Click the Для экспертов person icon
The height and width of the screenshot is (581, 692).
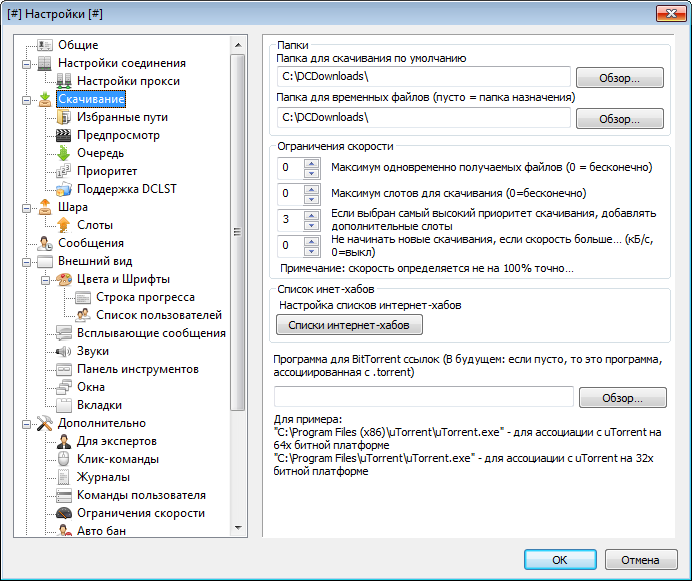point(64,441)
